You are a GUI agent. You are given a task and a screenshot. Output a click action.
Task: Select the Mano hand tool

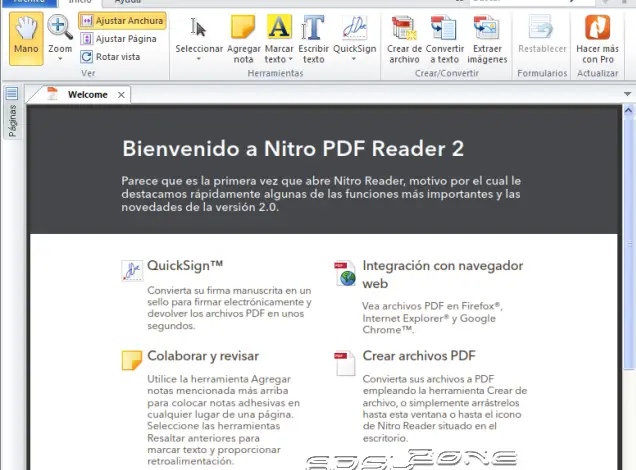click(26, 39)
